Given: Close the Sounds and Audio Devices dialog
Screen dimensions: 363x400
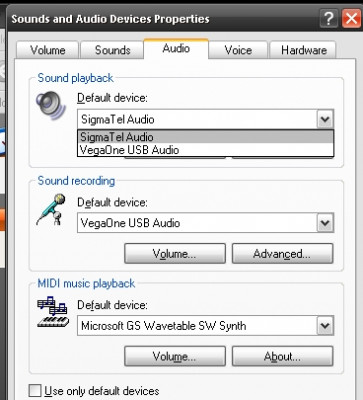Looking at the screenshot, I should (352, 19).
